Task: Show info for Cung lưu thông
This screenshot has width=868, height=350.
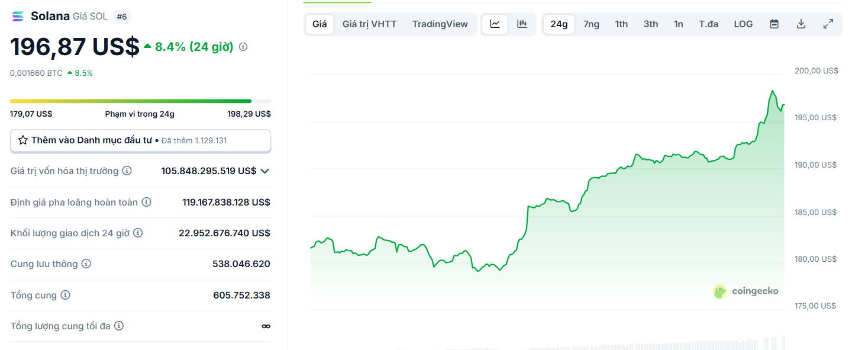Action: click(x=86, y=264)
